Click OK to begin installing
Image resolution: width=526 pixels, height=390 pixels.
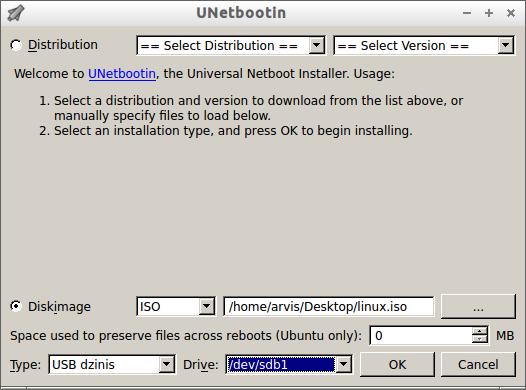pos(397,365)
